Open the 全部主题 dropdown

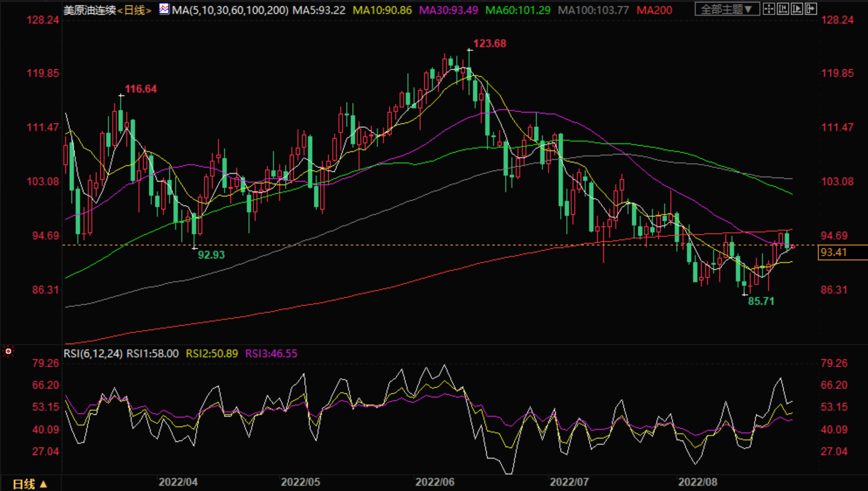pyautogui.click(x=727, y=9)
